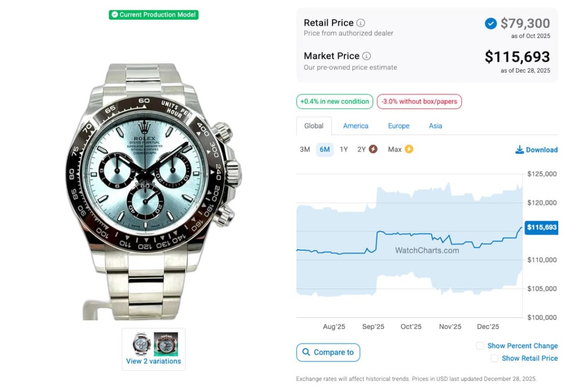Click the first watch variation thumbnail
The image size is (588, 389).
tap(142, 344)
